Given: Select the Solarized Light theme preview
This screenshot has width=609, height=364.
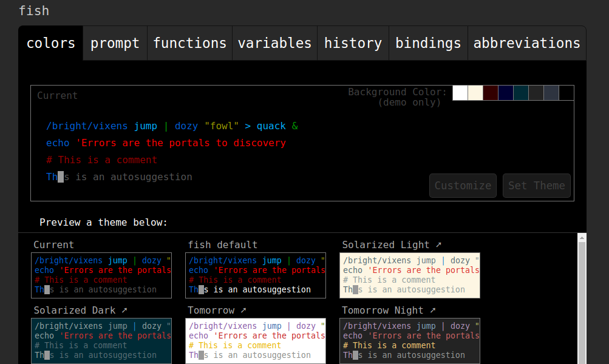Looking at the screenshot, I should (x=409, y=275).
